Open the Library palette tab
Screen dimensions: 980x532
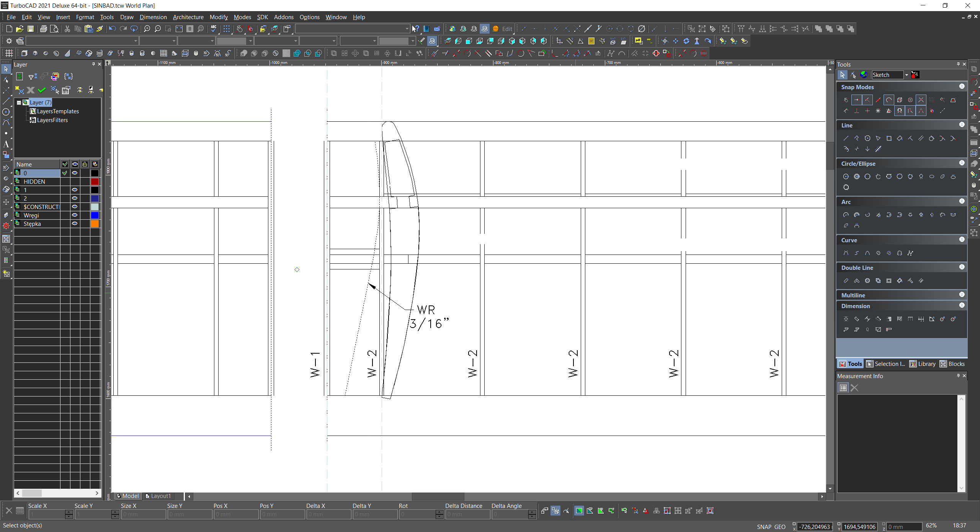(x=922, y=364)
